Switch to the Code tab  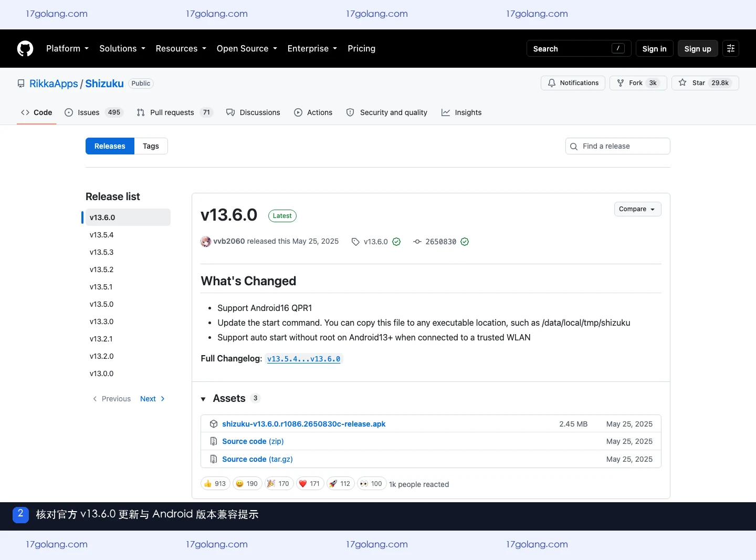click(x=37, y=112)
